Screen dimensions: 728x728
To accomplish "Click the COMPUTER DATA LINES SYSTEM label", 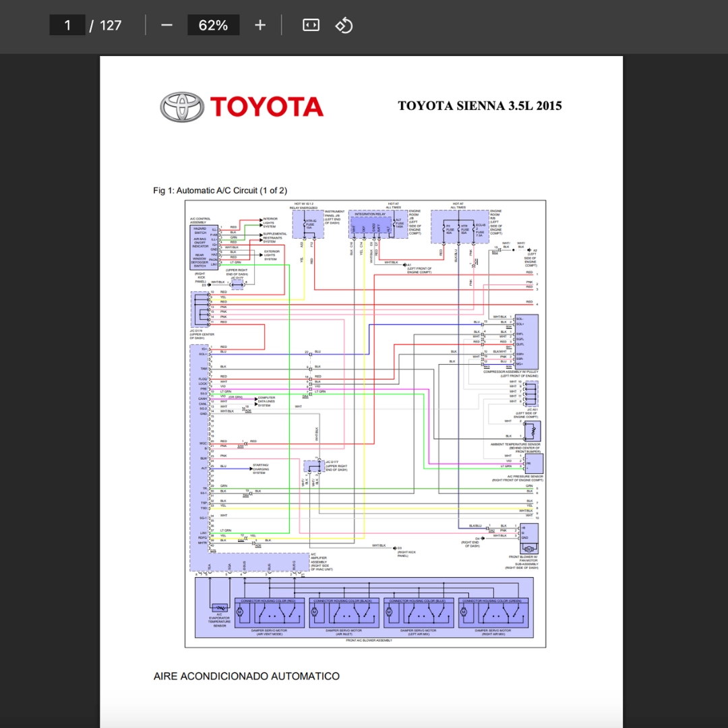I will 266,402.
